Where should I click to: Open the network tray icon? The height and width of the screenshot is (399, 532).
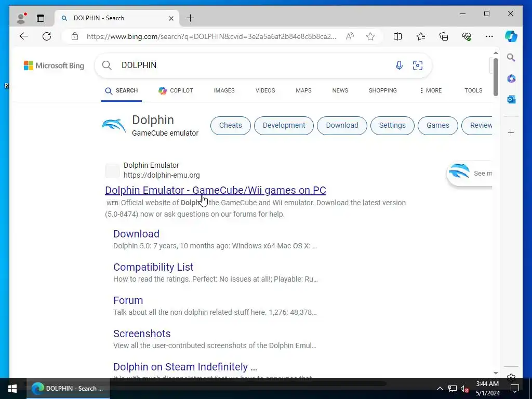[452, 389]
